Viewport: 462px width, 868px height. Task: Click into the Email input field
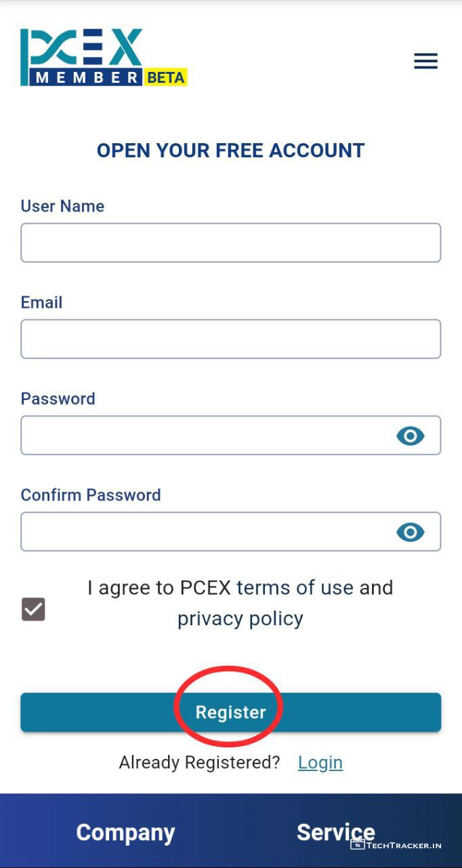(x=230, y=339)
